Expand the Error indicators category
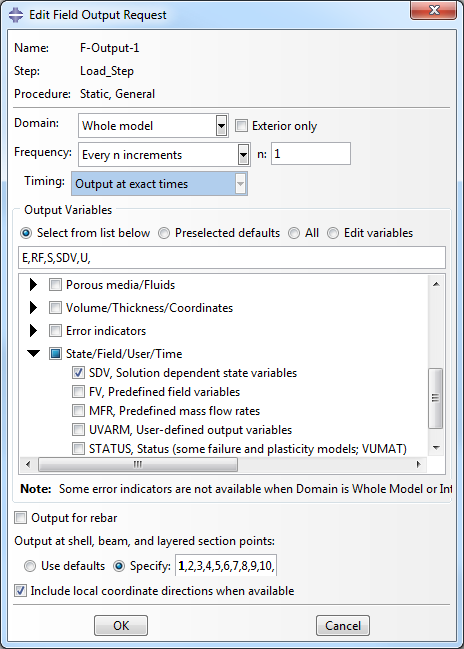This screenshot has height=649, width=464. (x=34, y=331)
